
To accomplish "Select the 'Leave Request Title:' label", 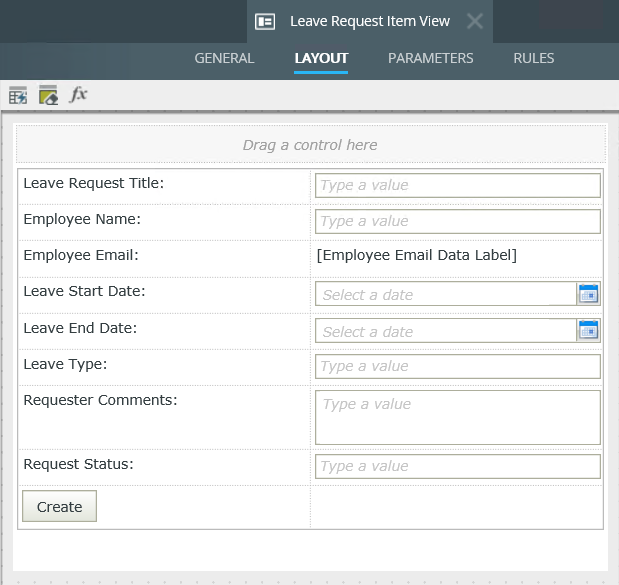I will [94, 183].
